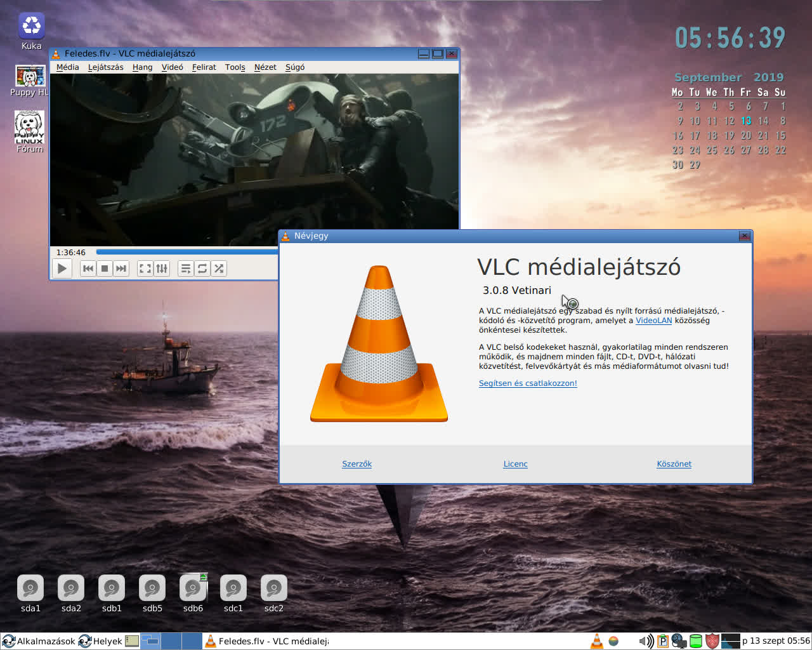Open the Felirat menu

click(204, 67)
